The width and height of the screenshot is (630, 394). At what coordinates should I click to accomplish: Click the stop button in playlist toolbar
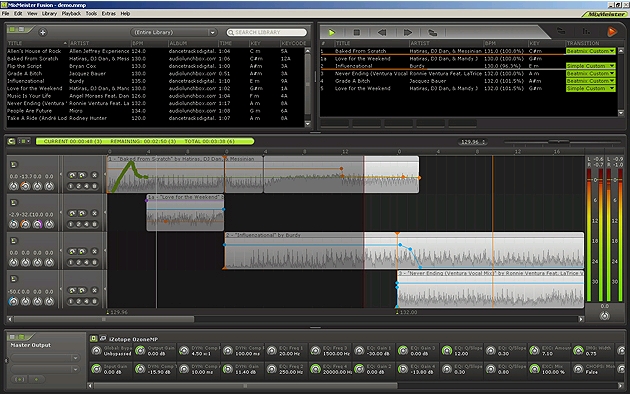pyautogui.click(x=356, y=32)
